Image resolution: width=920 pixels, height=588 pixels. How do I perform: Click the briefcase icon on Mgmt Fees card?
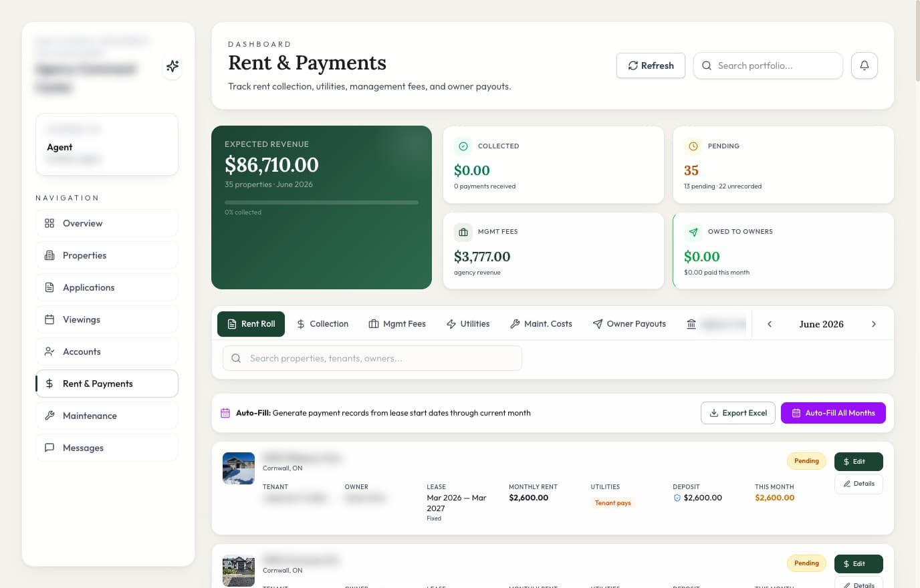463,232
